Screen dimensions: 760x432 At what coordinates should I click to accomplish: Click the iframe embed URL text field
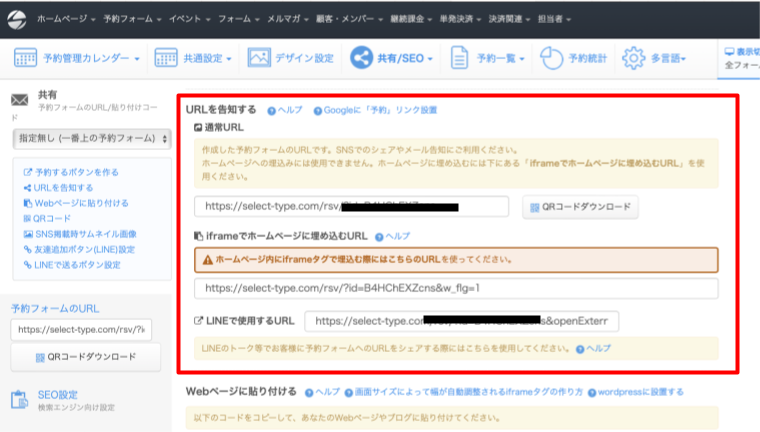tap(455, 288)
